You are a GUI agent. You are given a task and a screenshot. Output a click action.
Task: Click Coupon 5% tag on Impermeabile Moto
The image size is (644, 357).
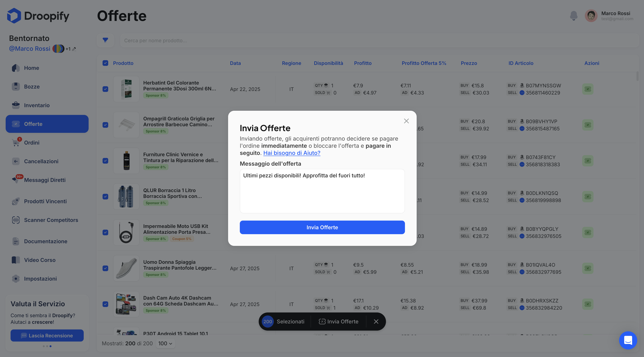(x=182, y=239)
